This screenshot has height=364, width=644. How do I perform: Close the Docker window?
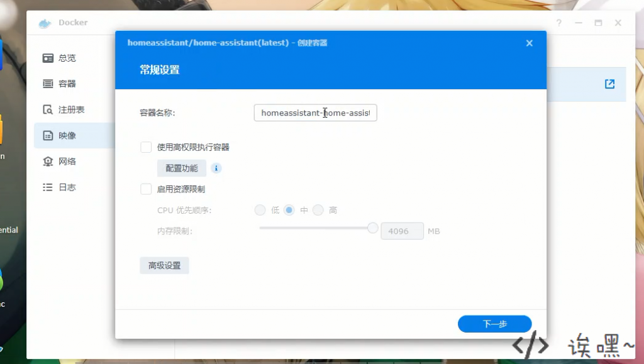(x=618, y=23)
